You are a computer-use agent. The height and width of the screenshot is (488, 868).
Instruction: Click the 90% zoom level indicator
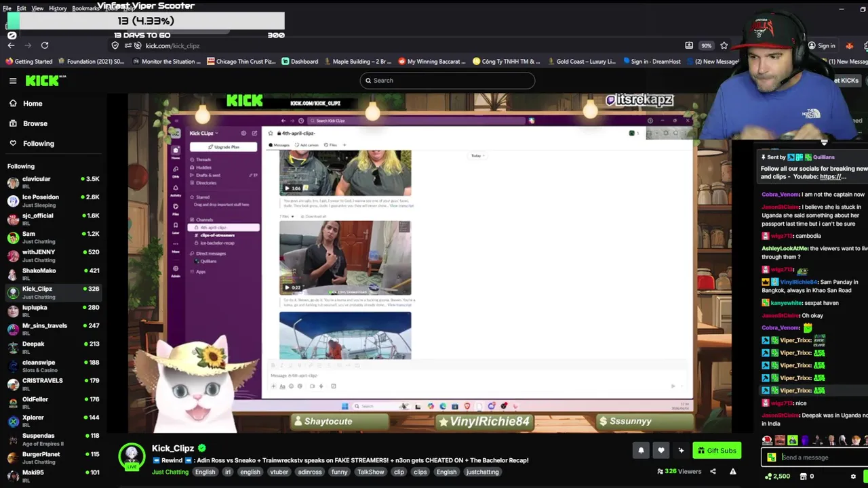click(x=707, y=45)
